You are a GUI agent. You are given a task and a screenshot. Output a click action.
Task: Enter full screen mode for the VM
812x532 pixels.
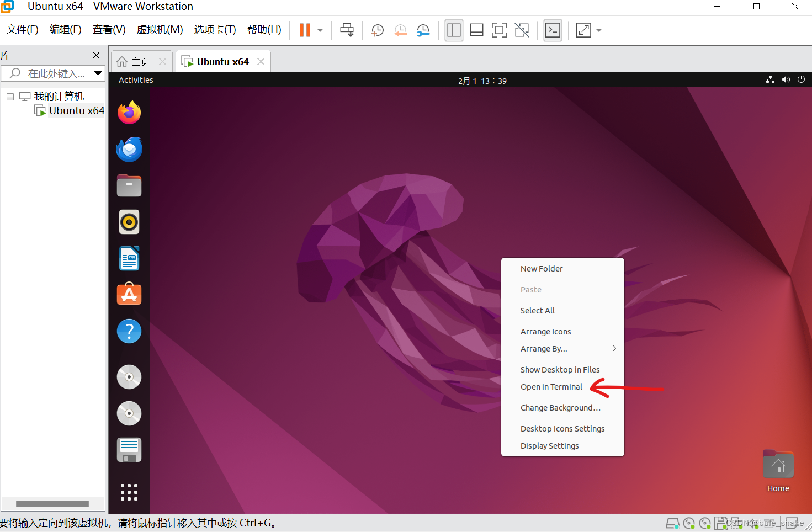click(x=499, y=30)
